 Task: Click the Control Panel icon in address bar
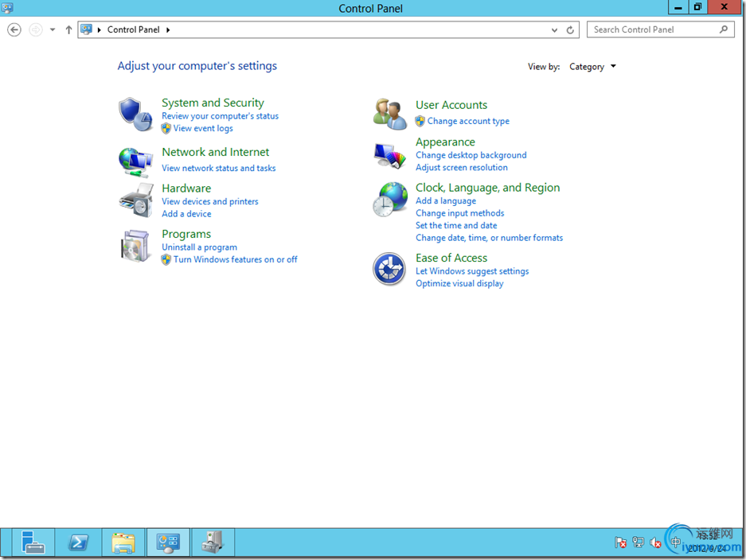point(86,29)
